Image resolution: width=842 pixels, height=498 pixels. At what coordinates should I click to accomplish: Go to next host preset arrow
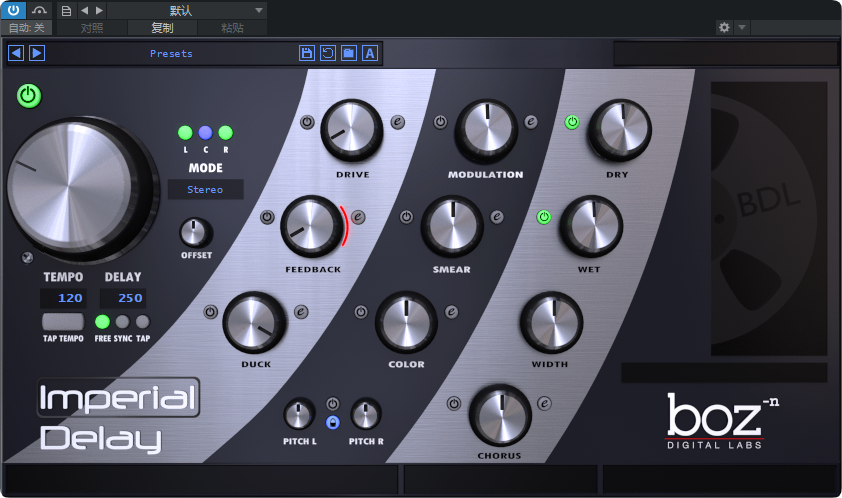tap(99, 10)
